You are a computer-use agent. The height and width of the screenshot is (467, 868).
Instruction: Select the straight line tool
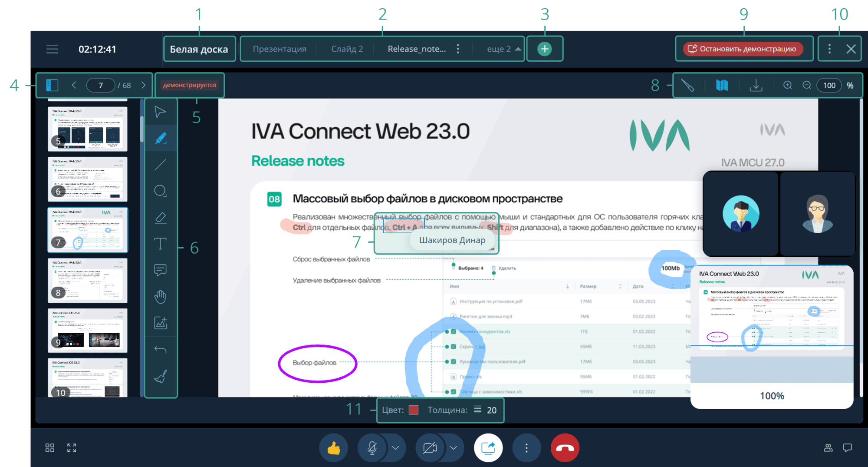[161, 165]
